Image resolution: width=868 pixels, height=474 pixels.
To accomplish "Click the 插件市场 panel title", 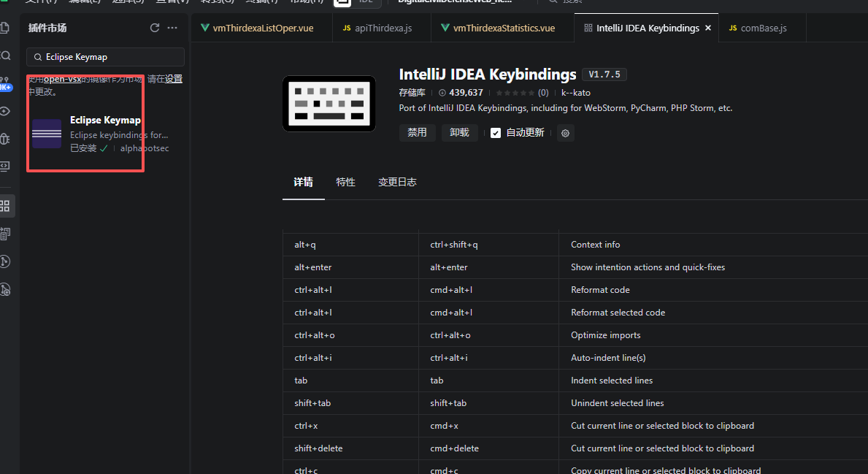I will (x=47, y=28).
